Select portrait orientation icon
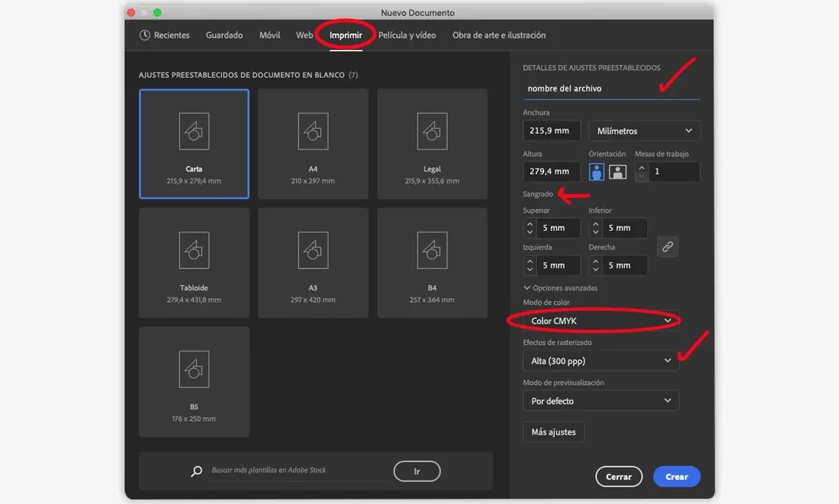 [x=597, y=171]
